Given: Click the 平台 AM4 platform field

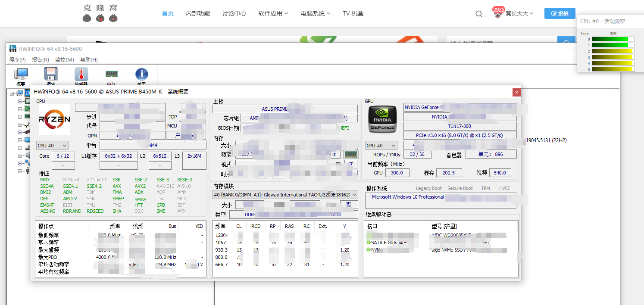Looking at the screenshot, I should point(153,146).
